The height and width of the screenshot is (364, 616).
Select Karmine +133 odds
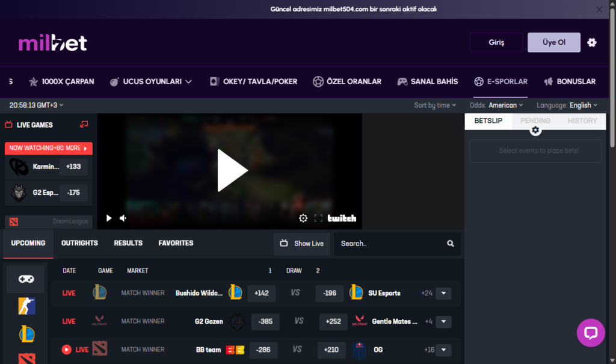click(73, 167)
